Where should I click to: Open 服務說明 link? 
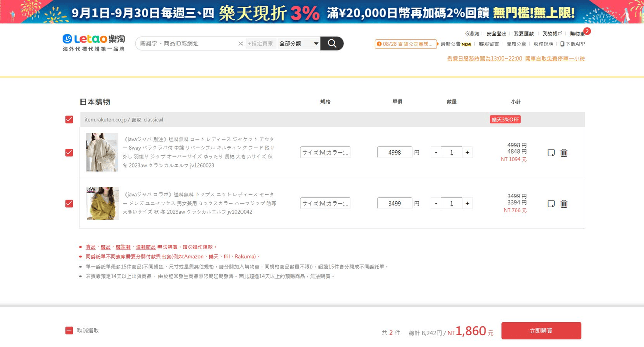point(543,44)
